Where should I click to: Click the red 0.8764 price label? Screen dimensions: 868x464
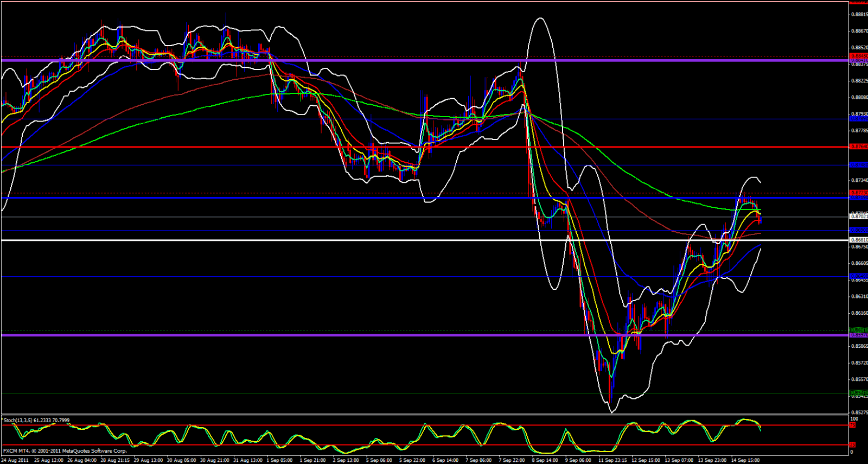pos(858,147)
